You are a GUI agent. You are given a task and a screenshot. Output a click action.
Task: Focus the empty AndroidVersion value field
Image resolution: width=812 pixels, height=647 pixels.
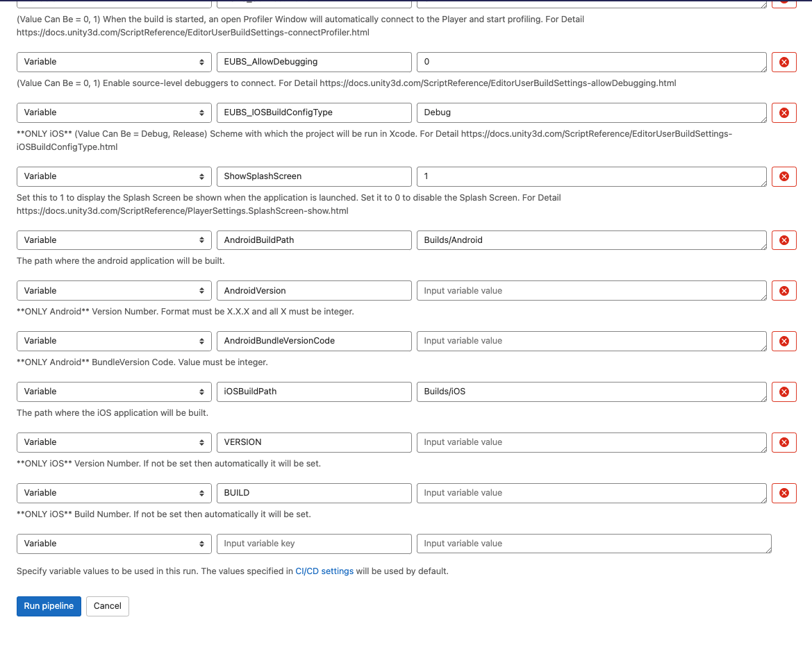pyautogui.click(x=591, y=291)
